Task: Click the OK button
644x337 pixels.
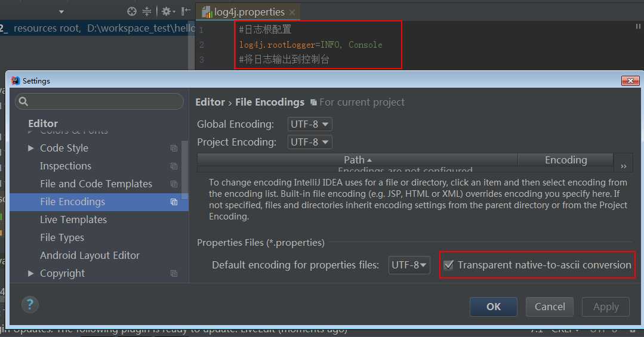Action: (493, 307)
